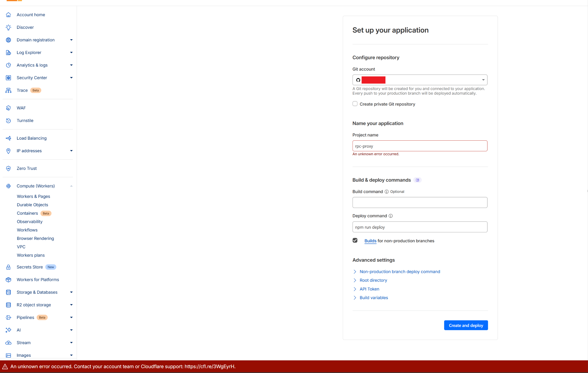Open the Builds documentation link

(x=370, y=241)
